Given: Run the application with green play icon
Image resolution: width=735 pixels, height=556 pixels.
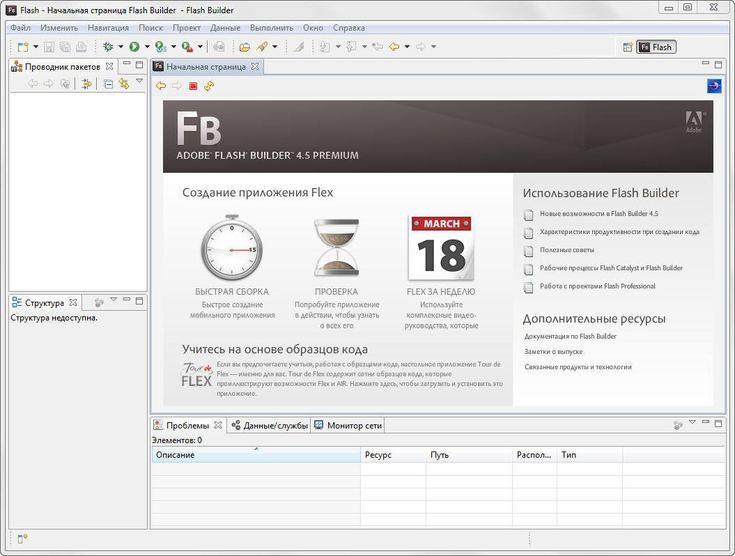Looking at the screenshot, I should point(135,47).
